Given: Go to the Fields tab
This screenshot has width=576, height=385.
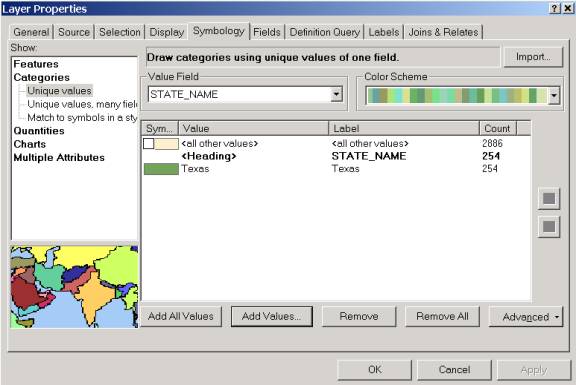Looking at the screenshot, I should coord(267,32).
